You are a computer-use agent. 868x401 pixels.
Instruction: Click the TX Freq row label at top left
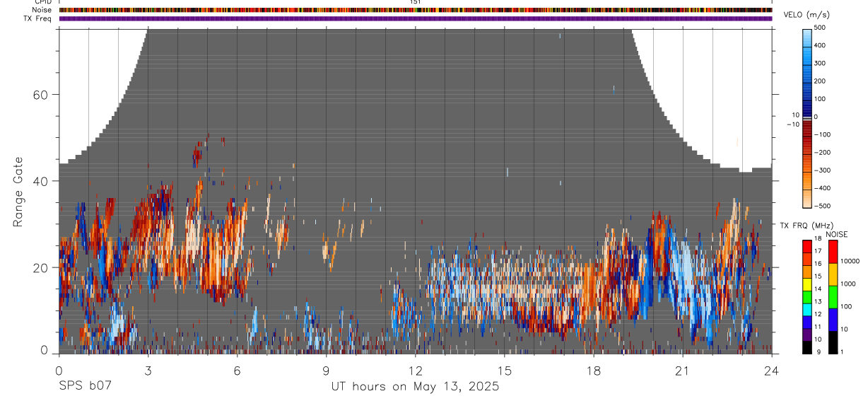tap(38, 18)
